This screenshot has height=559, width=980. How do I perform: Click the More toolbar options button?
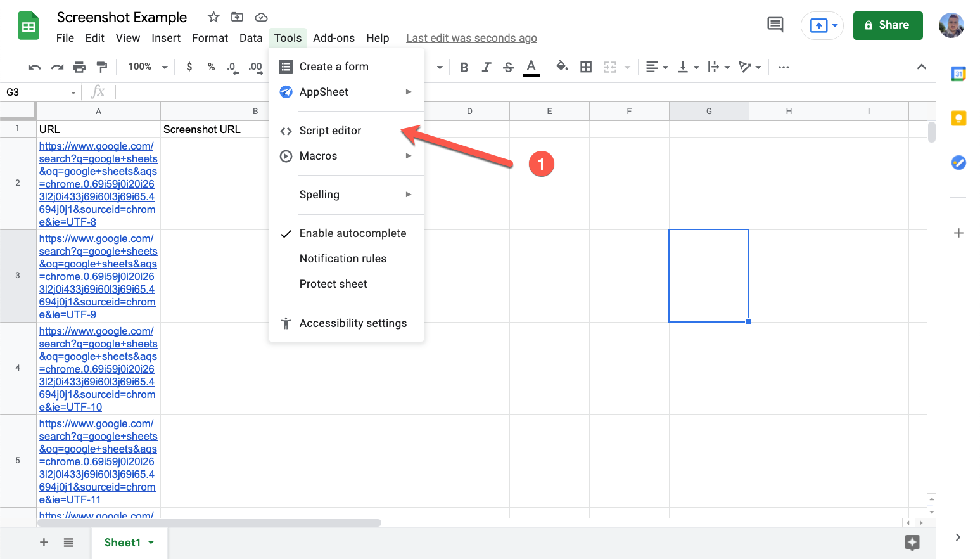click(784, 67)
